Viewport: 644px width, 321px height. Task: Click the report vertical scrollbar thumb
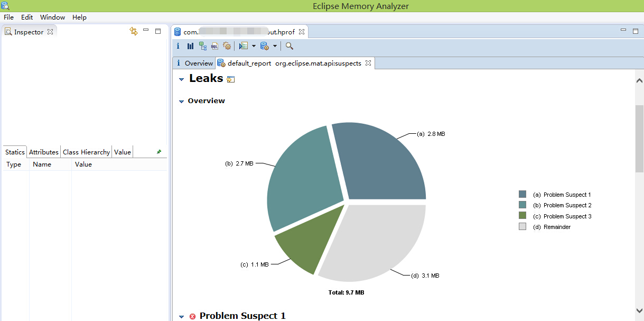(639, 139)
